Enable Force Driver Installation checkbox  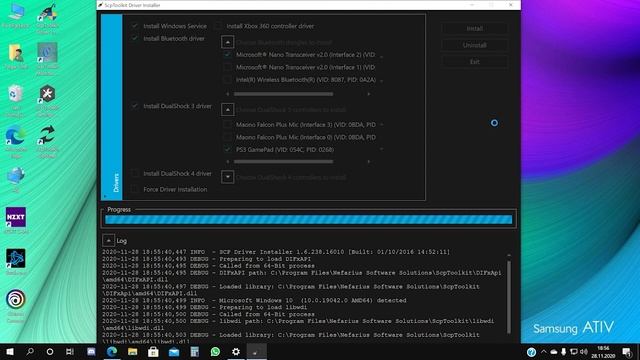click(x=135, y=189)
